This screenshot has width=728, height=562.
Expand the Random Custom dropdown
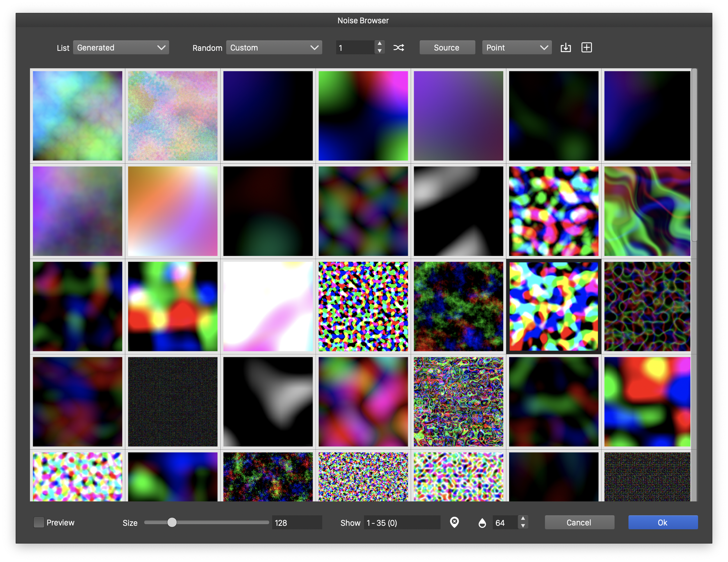click(x=274, y=48)
